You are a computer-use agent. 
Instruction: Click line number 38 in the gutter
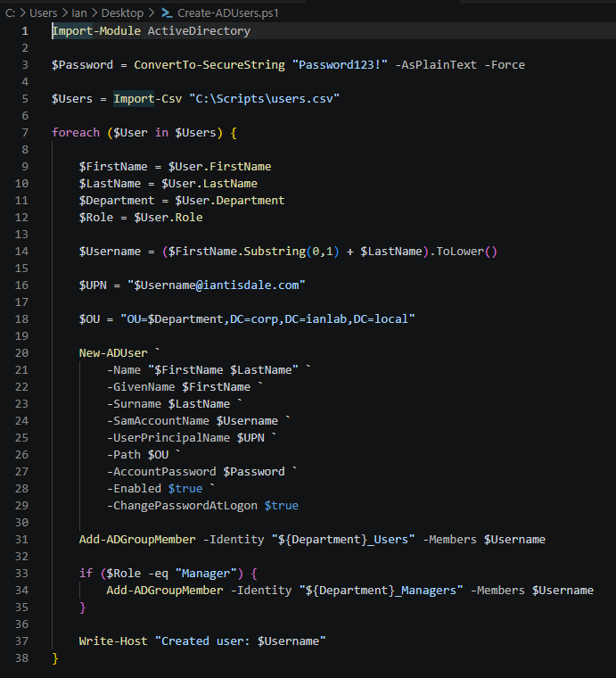pos(21,658)
